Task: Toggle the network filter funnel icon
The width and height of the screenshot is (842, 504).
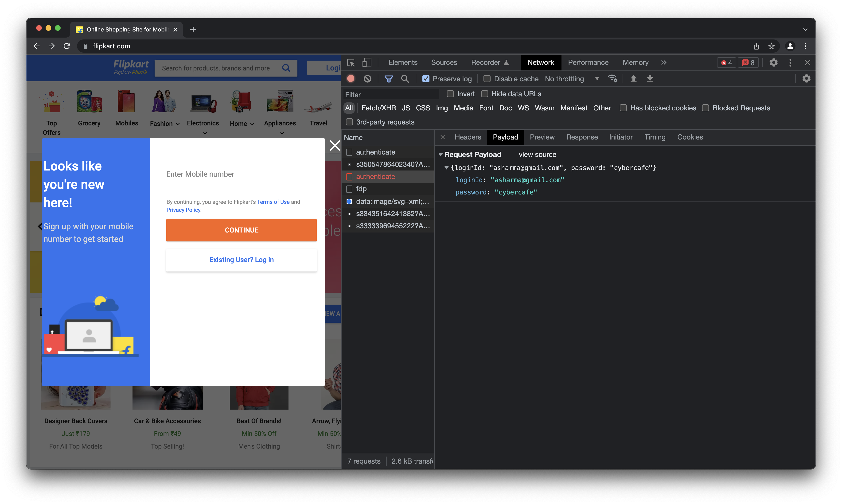Action: click(x=389, y=79)
